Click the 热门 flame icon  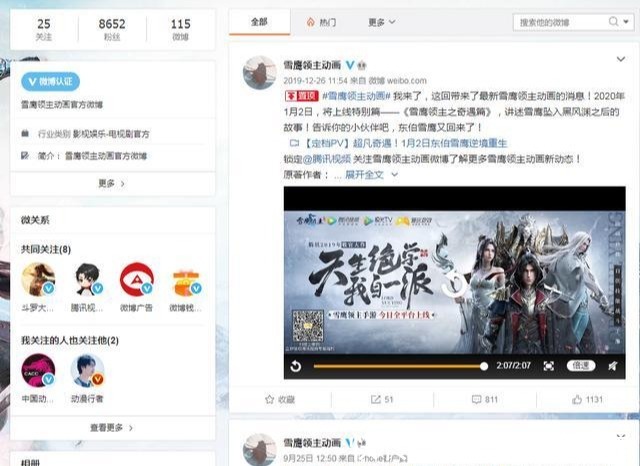tap(311, 22)
